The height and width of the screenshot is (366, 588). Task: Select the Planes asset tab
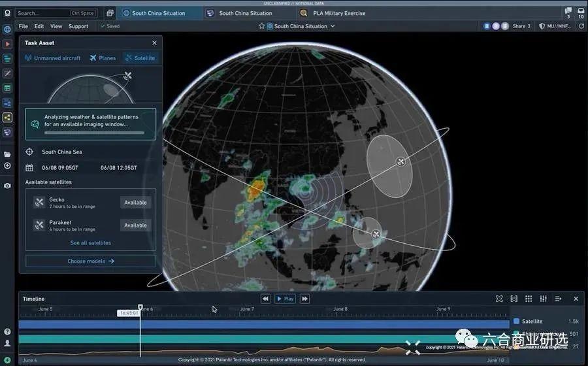(x=103, y=58)
